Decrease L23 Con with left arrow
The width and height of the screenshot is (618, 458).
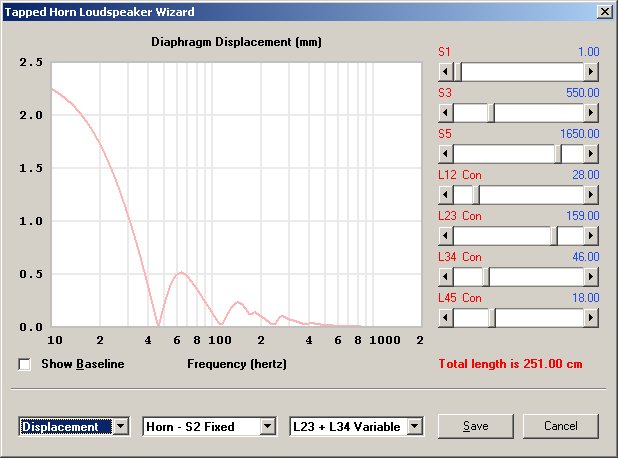(446, 236)
